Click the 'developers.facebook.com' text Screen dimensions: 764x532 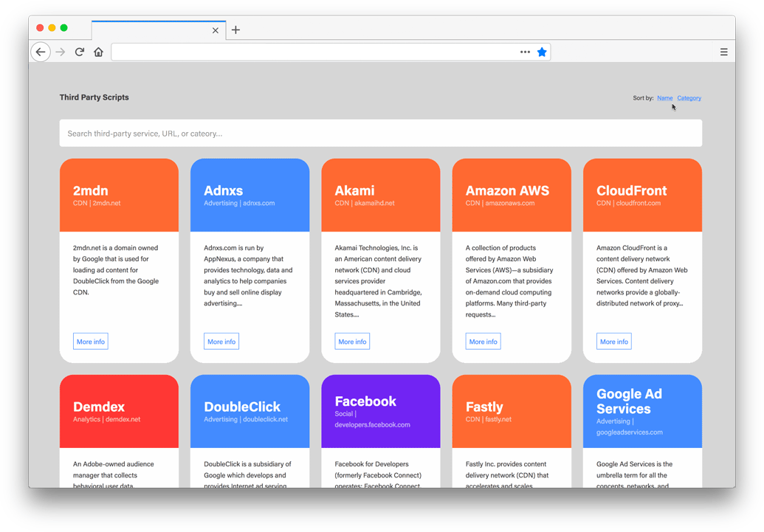point(372,425)
